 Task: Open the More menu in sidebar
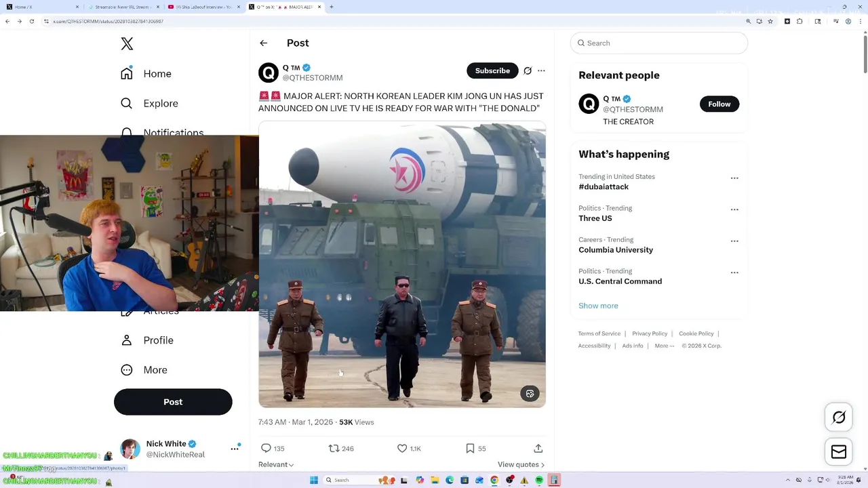(144, 370)
